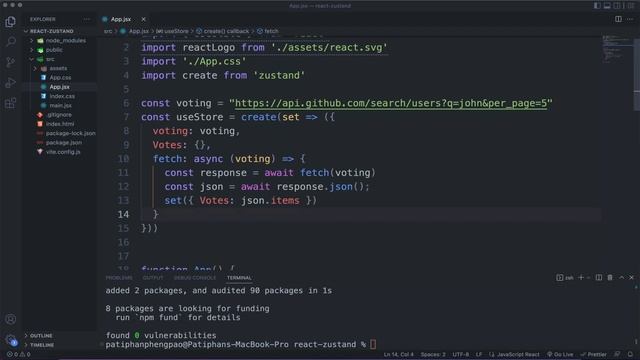The height and width of the screenshot is (360, 640).
Task: Open the Search view in the activity bar
Action: click(11, 41)
